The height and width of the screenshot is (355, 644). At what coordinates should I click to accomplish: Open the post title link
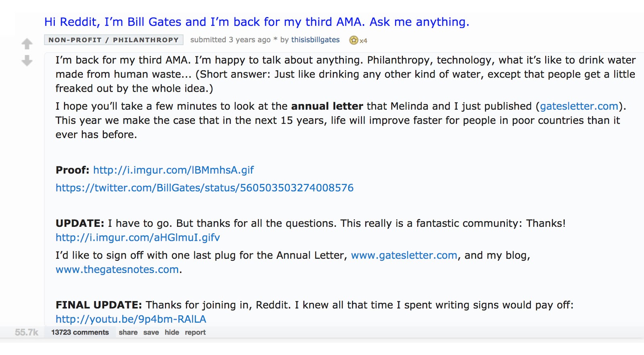click(256, 22)
